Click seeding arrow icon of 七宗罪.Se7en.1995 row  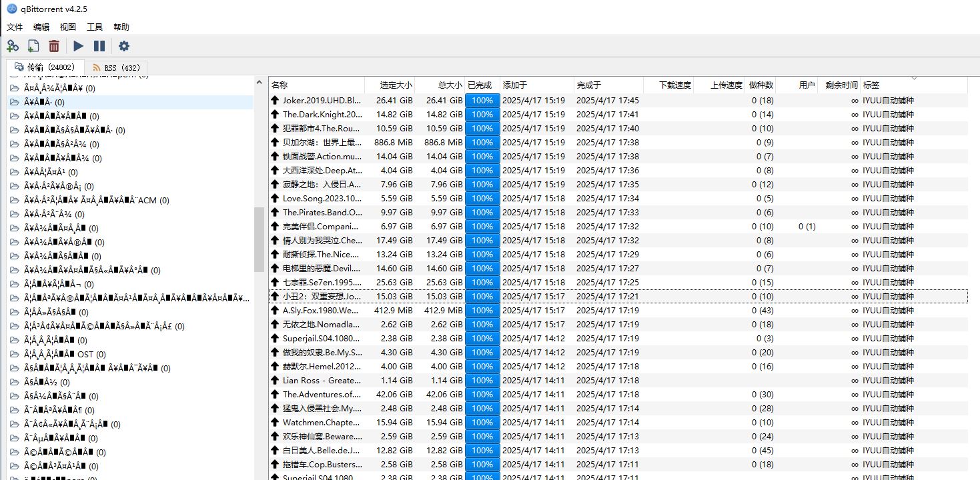click(x=275, y=282)
